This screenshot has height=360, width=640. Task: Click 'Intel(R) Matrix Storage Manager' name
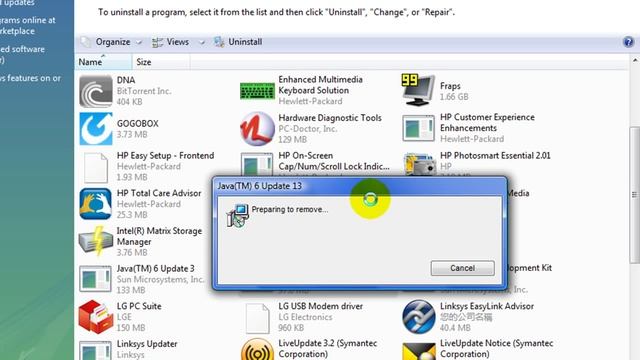click(159, 236)
